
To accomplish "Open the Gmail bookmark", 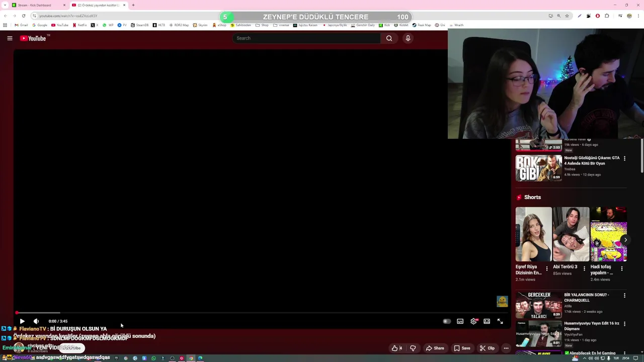I will tap(21, 25).
